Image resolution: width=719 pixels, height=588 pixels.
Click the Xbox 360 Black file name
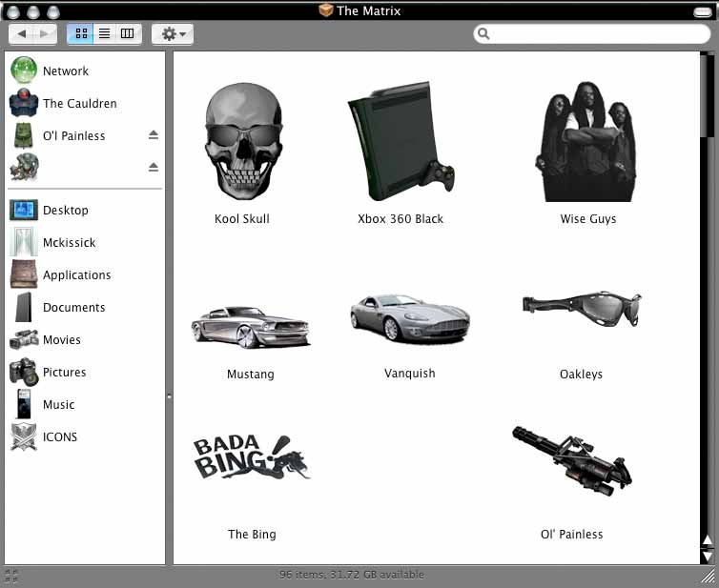pyautogui.click(x=401, y=219)
